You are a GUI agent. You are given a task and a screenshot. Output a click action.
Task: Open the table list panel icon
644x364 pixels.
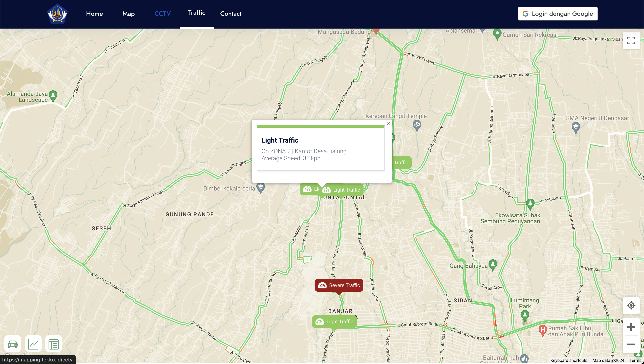click(53, 344)
